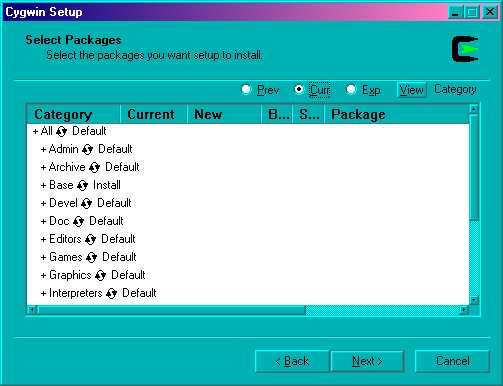Cycle the Editors category action icon
The height and width of the screenshot is (386, 503).
click(91, 240)
